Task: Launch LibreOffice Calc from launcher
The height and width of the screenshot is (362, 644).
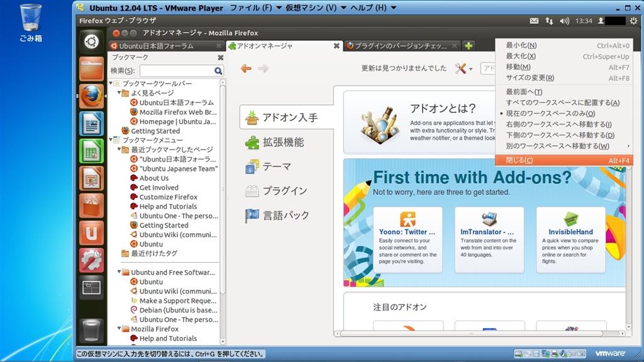Action: click(x=91, y=151)
